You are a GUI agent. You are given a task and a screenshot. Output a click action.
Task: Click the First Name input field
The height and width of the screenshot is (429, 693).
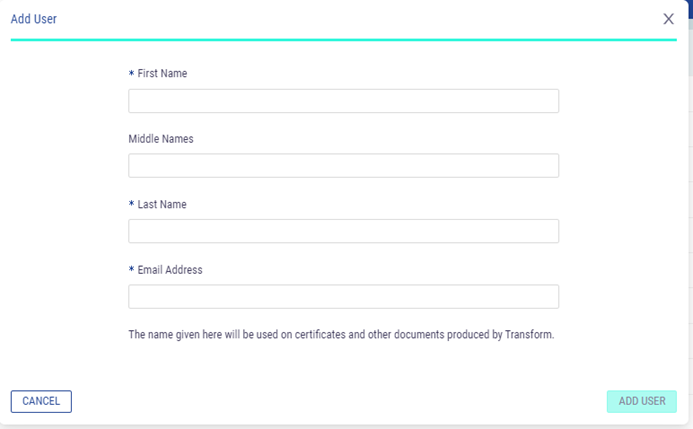[343, 101]
